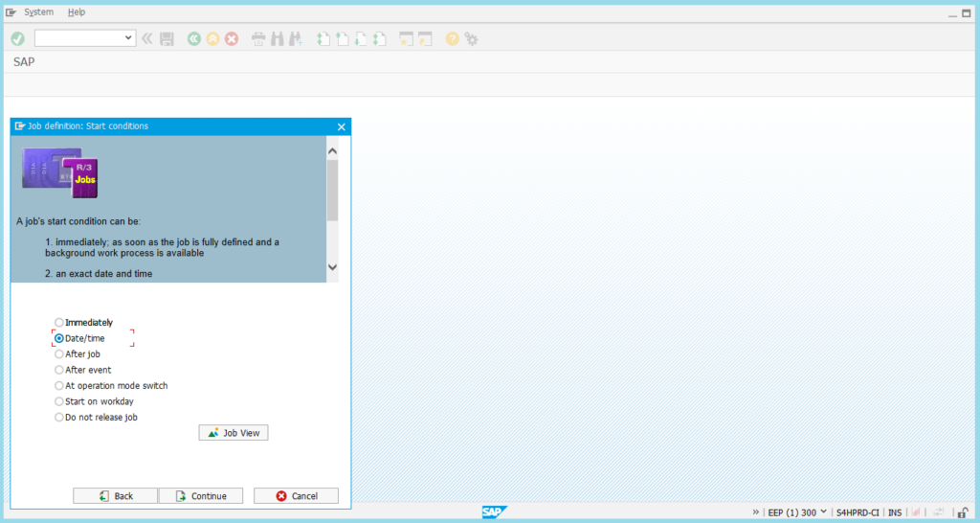Select the Immediately start condition
The width and height of the screenshot is (980, 523).
tap(59, 323)
